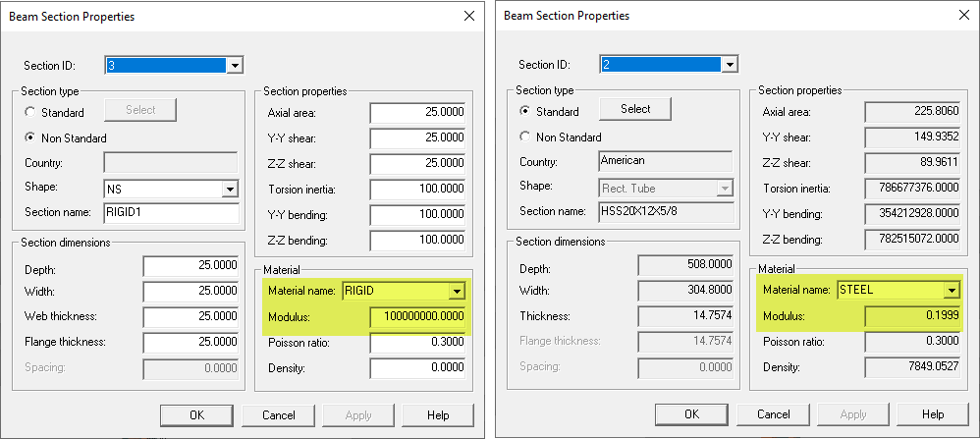The height and width of the screenshot is (439, 980).
Task: Choose Non Standard in the HSS20X12X5/8 dialog
Action: (525, 137)
